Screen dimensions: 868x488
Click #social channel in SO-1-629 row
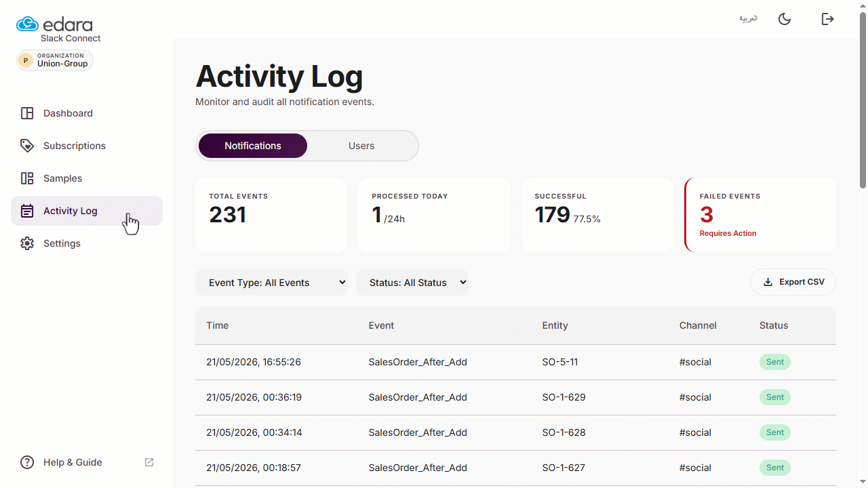coord(695,397)
